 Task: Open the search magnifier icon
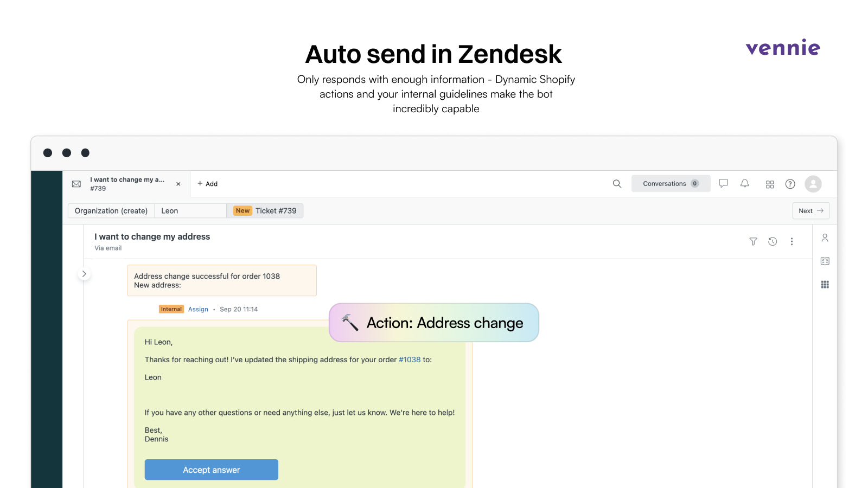pos(617,184)
